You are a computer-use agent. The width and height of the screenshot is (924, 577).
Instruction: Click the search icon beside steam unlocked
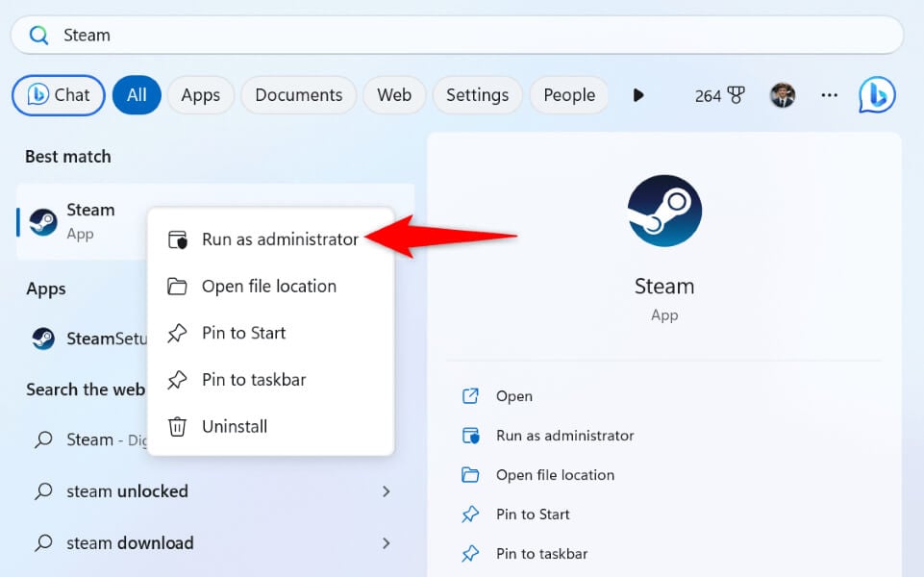click(x=43, y=491)
